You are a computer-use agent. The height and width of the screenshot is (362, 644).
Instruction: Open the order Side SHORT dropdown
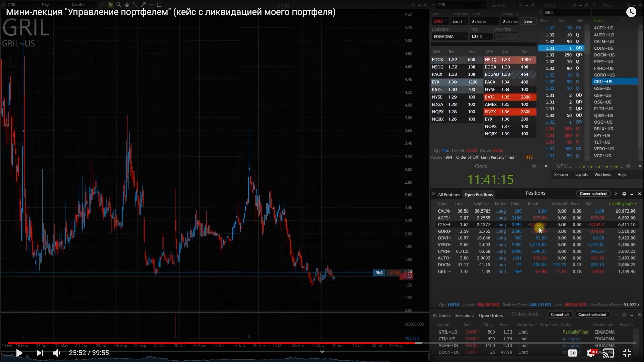click(x=440, y=21)
